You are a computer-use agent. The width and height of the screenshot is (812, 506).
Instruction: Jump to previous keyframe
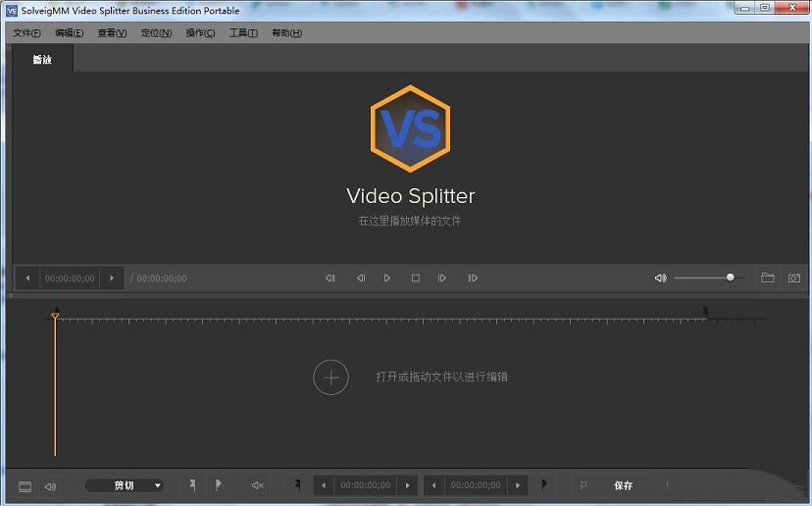[330, 278]
